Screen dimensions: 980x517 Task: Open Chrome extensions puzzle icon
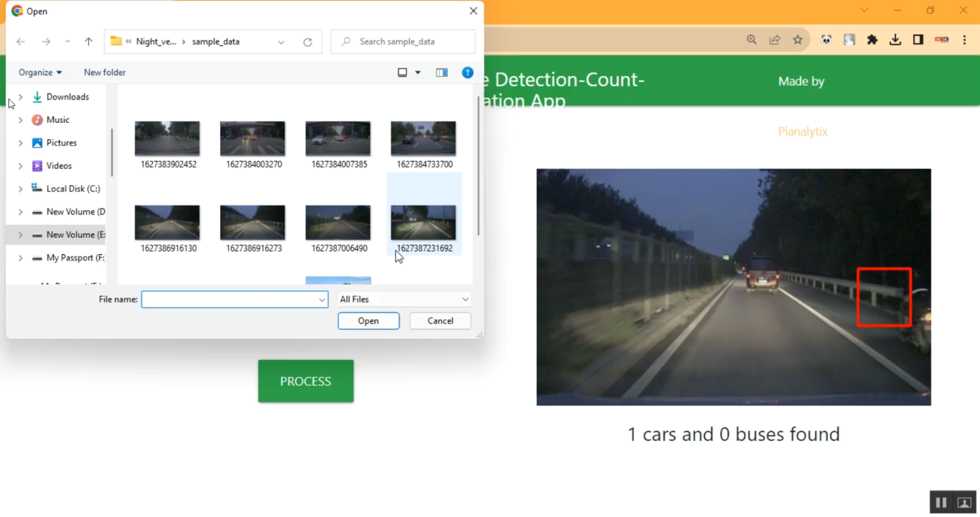click(872, 40)
